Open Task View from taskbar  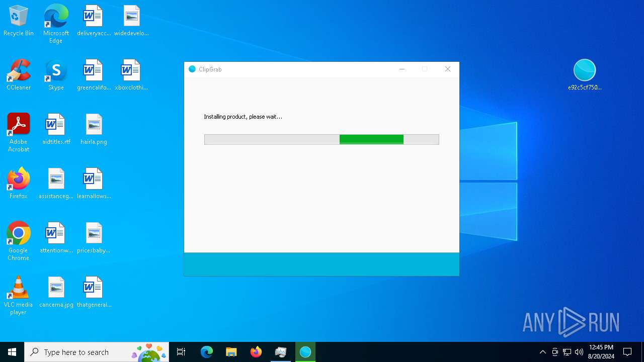[181, 352]
